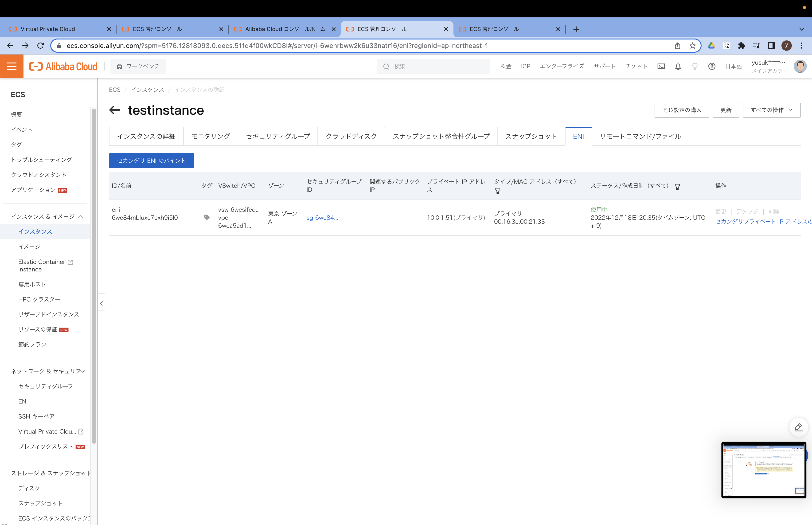Open the すべての操作 dropdown

click(771, 110)
